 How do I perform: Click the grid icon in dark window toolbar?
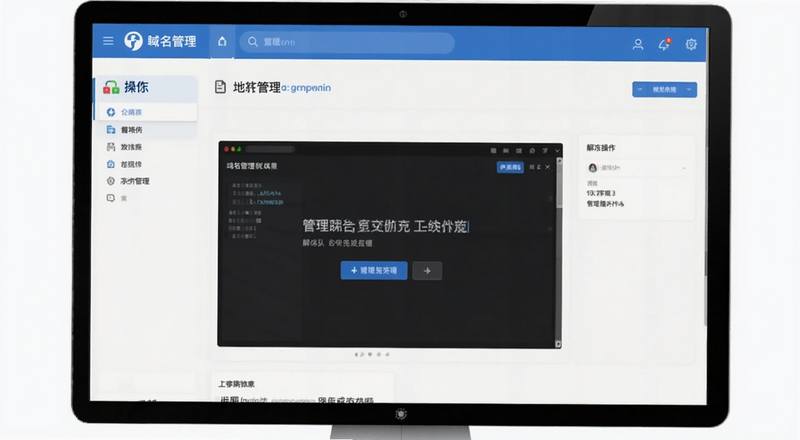pyautogui.click(x=493, y=151)
